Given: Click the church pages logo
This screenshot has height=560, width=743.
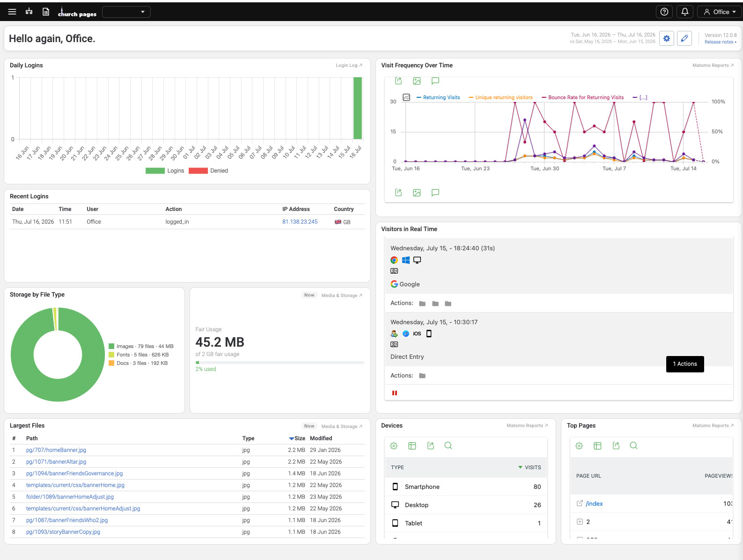Looking at the screenshot, I should 77,12.
